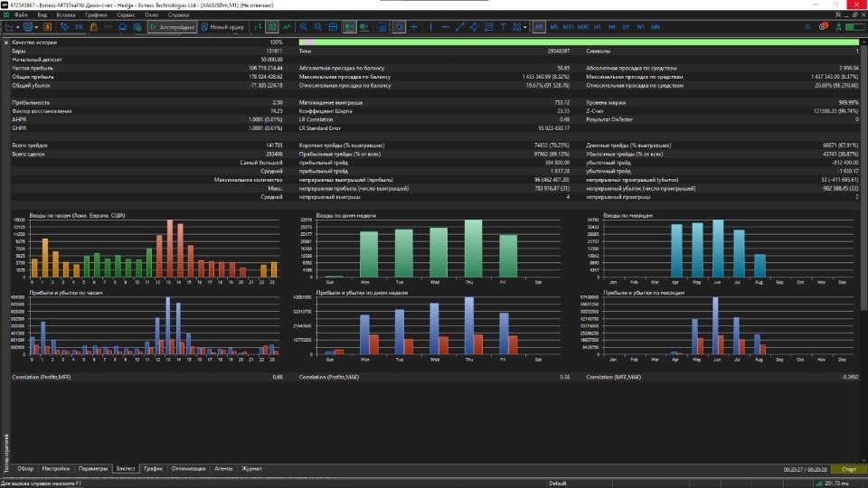The image size is (868, 488).
Task: Click the green history quality progress bar
Action: pyautogui.click(x=579, y=42)
